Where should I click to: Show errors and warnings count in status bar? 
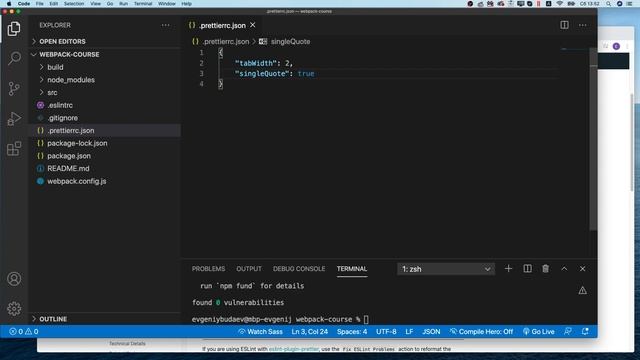(24, 331)
